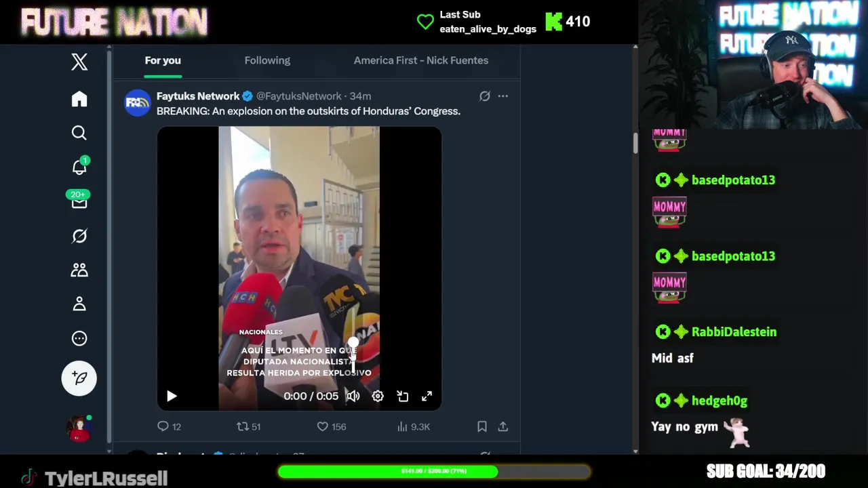Open the Notifications bell icon

pos(79,167)
